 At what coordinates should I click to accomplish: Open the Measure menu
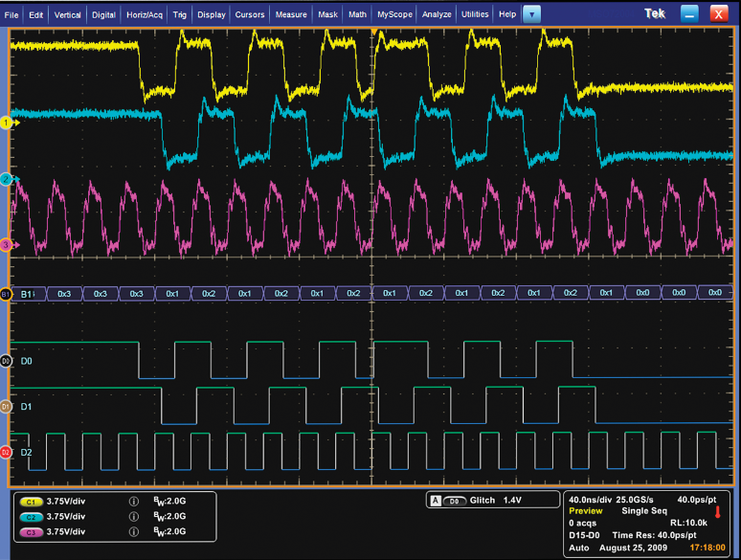[x=290, y=14]
